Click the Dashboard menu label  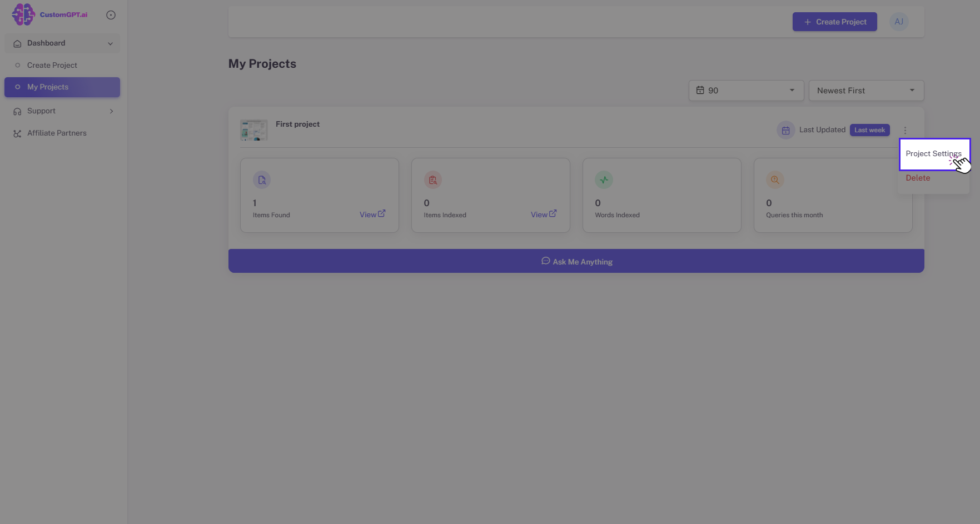[46, 43]
